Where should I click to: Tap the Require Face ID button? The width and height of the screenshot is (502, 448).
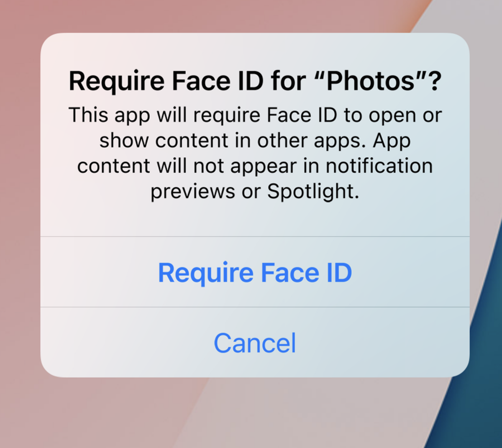tap(255, 272)
